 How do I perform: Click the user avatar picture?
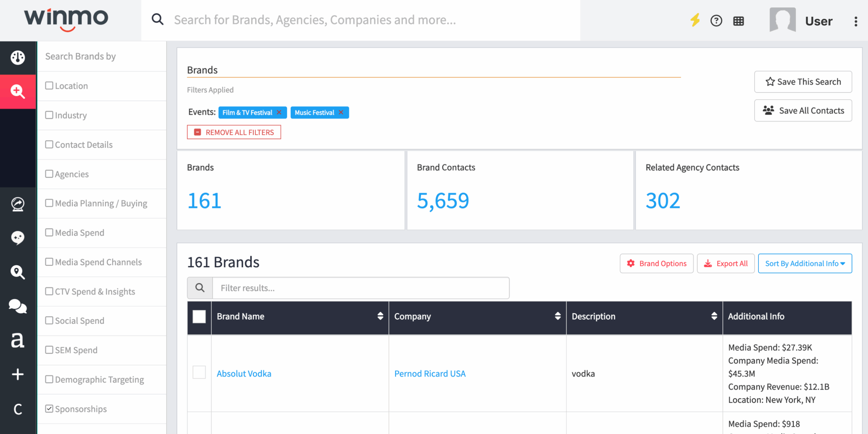tap(783, 20)
